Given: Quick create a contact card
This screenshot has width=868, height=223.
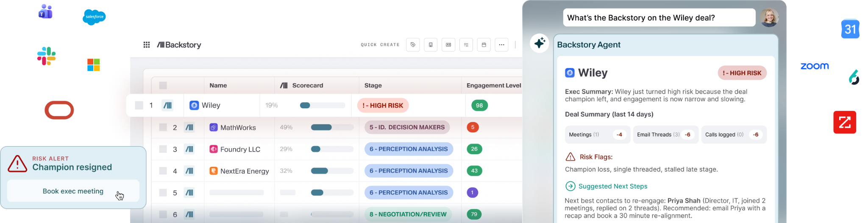Looking at the screenshot, I should click(x=448, y=45).
